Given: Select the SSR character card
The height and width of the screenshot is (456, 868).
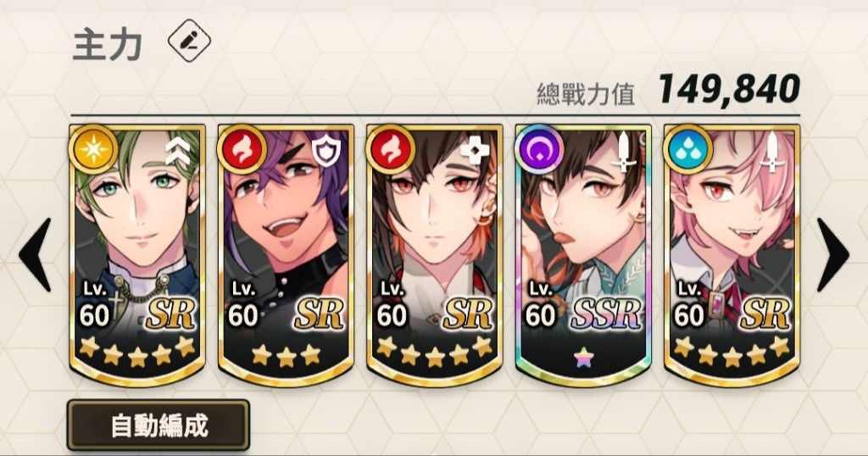Looking at the screenshot, I should point(583,255).
